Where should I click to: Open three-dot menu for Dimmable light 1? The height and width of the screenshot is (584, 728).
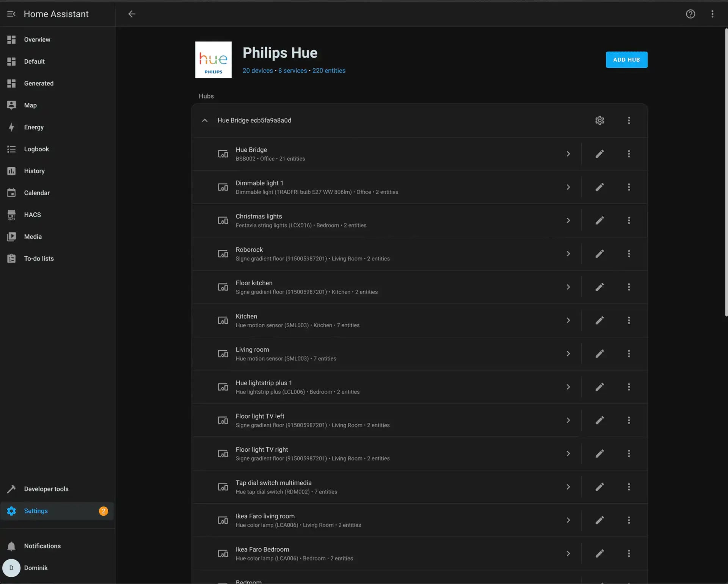(629, 187)
